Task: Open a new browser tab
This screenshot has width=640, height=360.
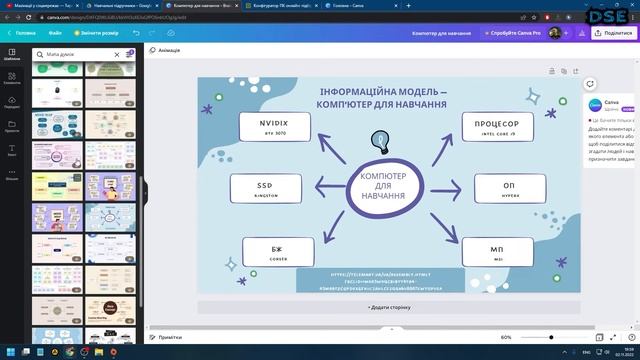Action: (408, 6)
